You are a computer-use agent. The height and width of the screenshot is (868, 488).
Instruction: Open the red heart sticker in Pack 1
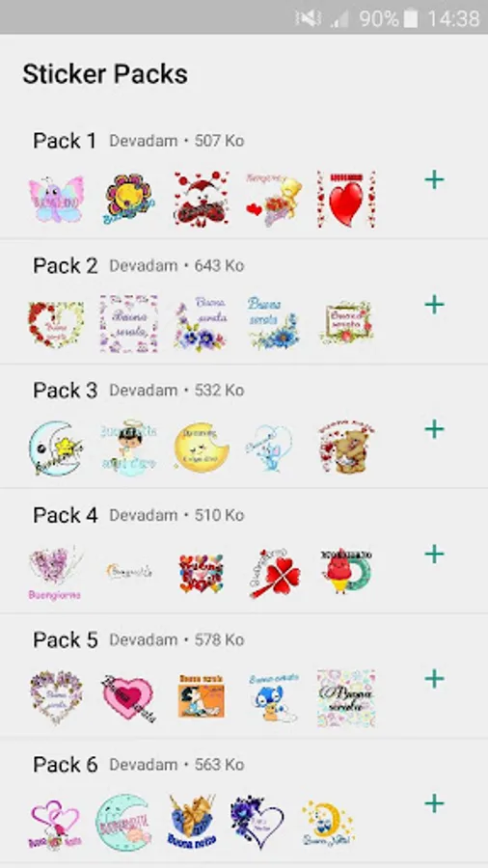click(346, 199)
